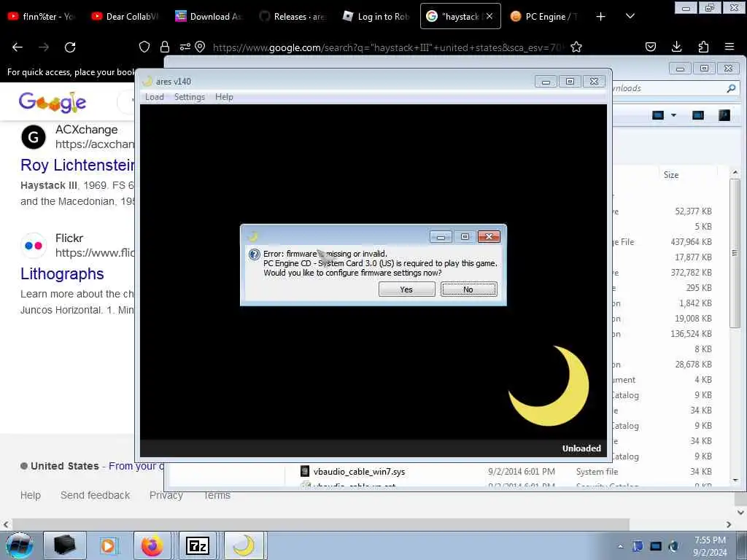Click the Google logo

53,102
